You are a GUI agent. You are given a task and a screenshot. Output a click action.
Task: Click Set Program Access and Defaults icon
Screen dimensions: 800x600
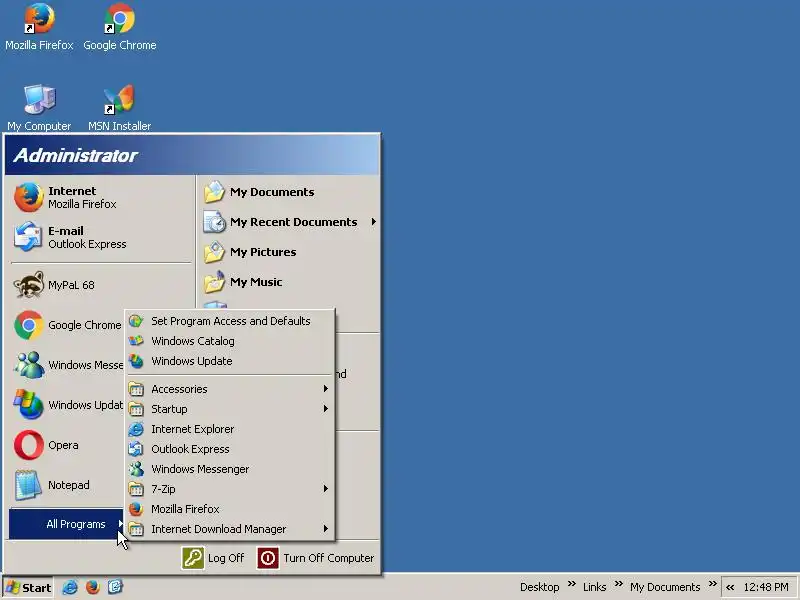point(136,321)
